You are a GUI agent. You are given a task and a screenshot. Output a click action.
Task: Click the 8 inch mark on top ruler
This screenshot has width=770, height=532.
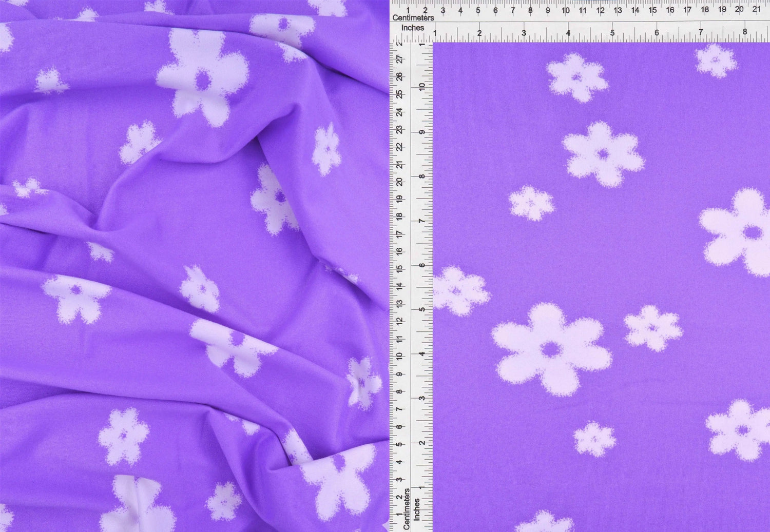pos(745,32)
